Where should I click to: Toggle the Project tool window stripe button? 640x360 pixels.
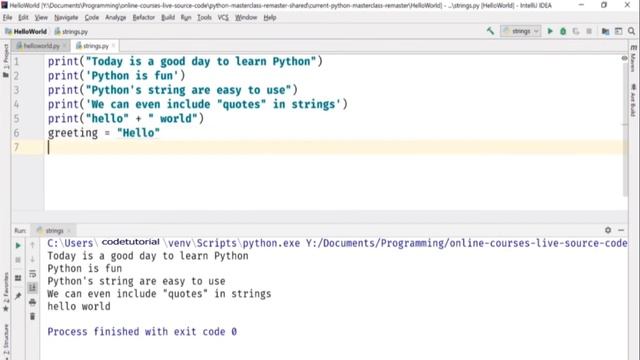coord(6,60)
